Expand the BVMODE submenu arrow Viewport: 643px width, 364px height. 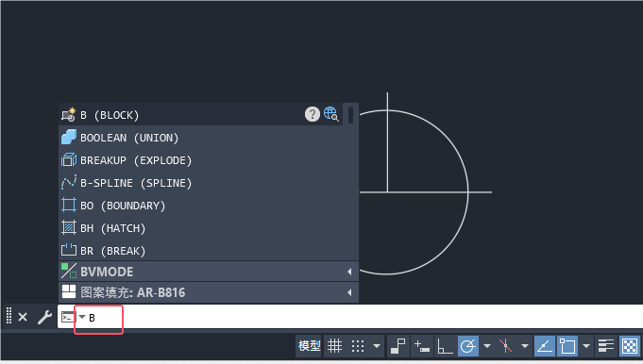click(349, 272)
